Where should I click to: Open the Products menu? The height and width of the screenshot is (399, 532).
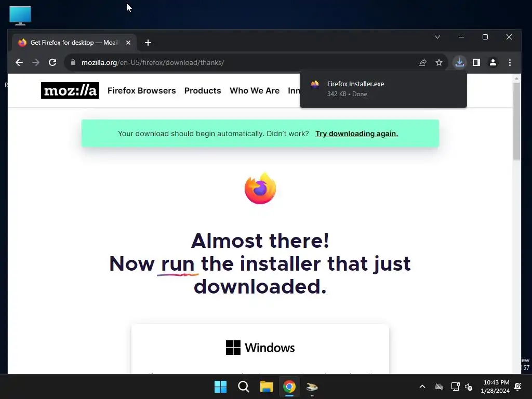click(x=203, y=90)
